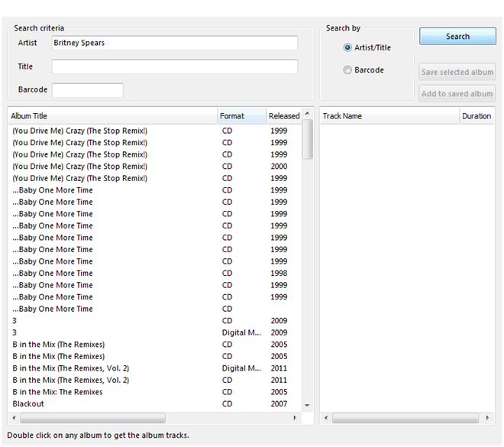Click the 2000 release year cell

279,167
